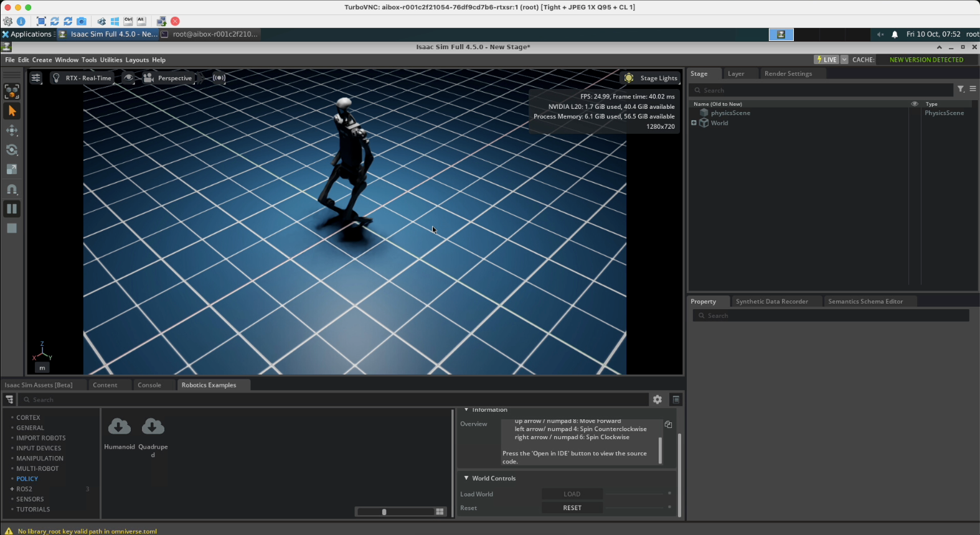
Task: Stop the simulation with the stop button
Action: (x=12, y=228)
